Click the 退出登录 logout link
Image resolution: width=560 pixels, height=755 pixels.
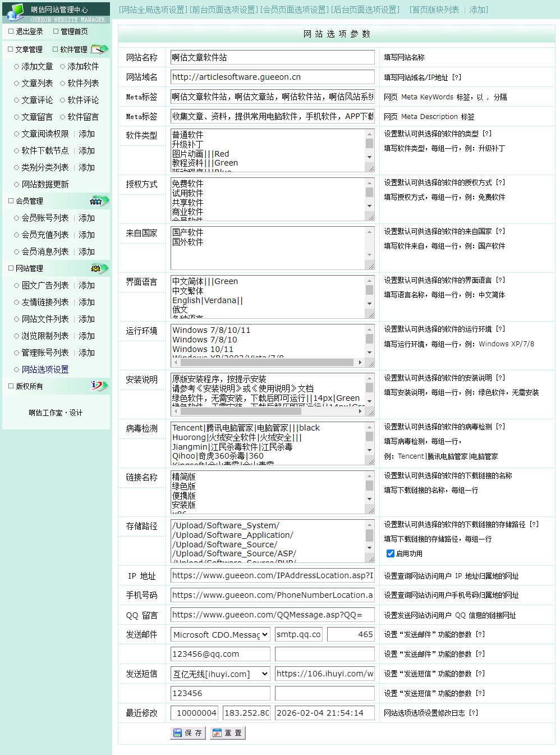coord(29,31)
